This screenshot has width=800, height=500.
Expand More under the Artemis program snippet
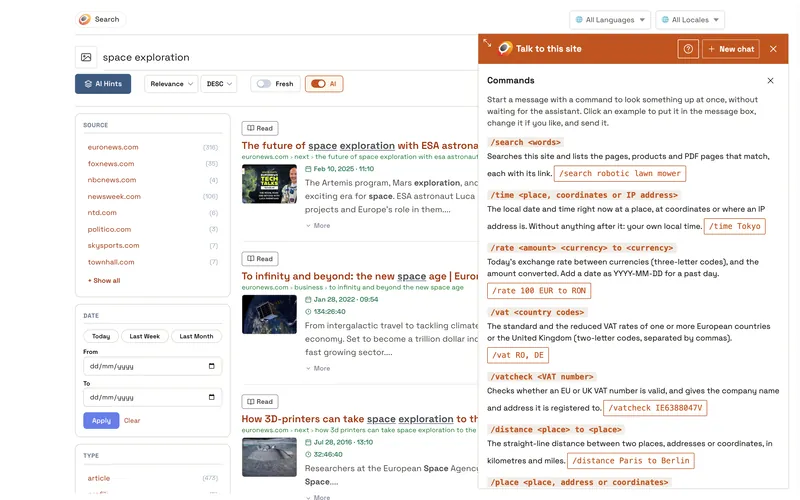coord(318,226)
